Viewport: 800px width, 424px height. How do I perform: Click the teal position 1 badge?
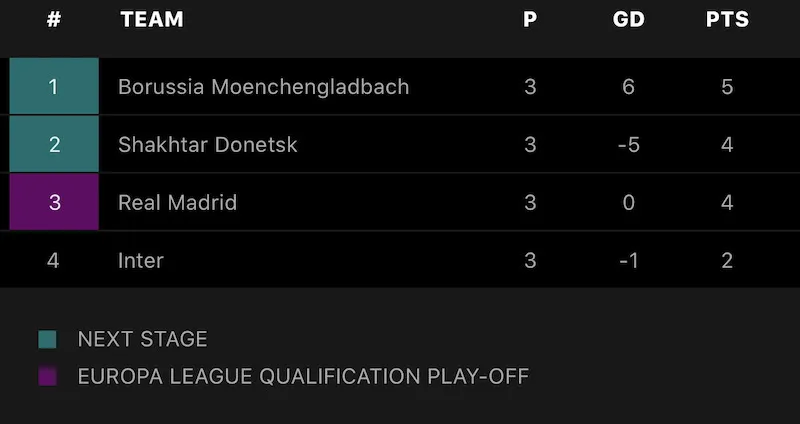[x=54, y=87]
